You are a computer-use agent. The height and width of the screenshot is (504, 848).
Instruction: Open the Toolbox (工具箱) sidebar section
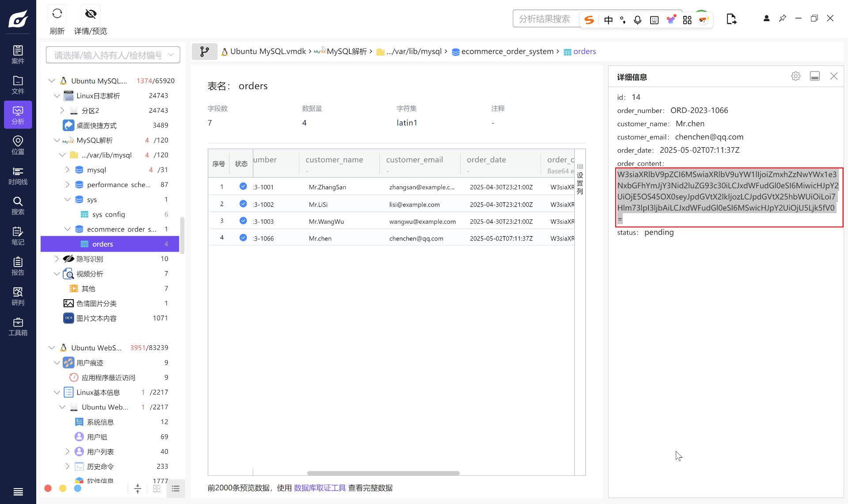[18, 327]
